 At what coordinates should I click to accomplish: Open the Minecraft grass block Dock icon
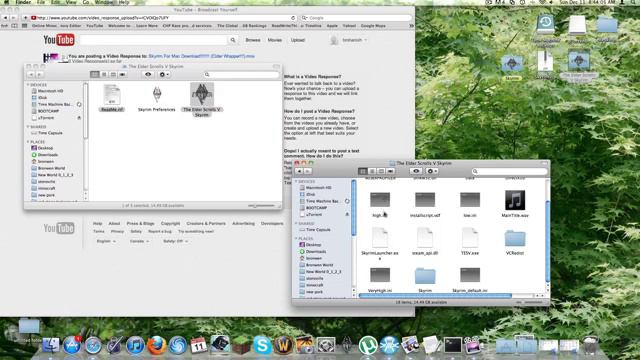(x=241, y=345)
